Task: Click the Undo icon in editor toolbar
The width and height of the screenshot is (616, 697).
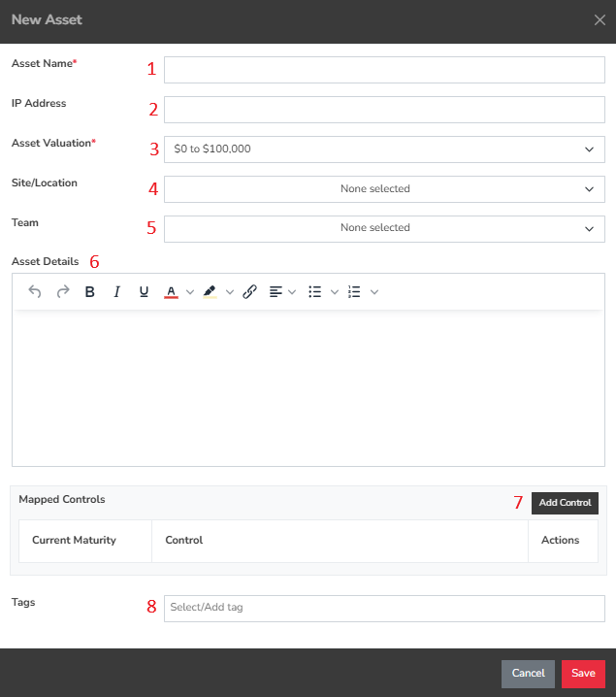Action: coord(35,291)
